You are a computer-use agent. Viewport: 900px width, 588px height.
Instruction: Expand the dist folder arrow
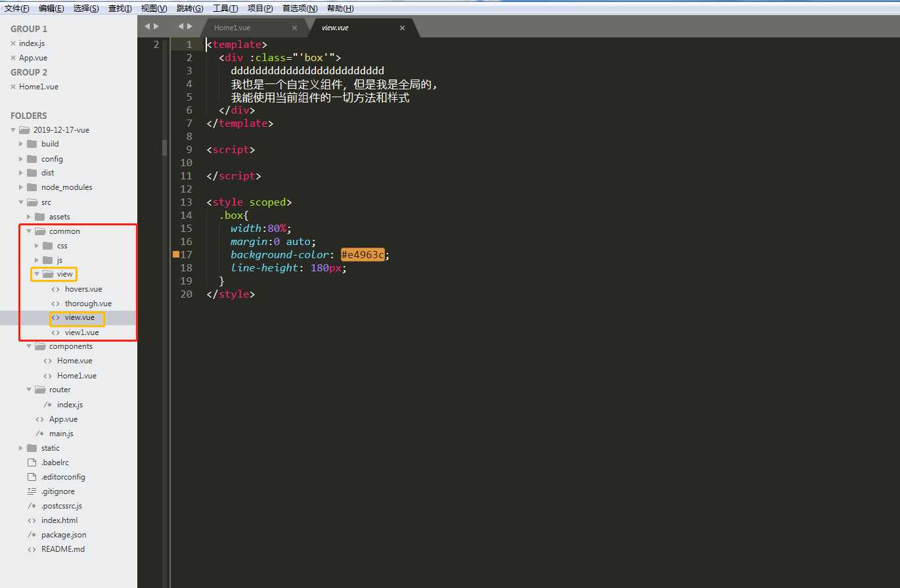tap(21, 173)
